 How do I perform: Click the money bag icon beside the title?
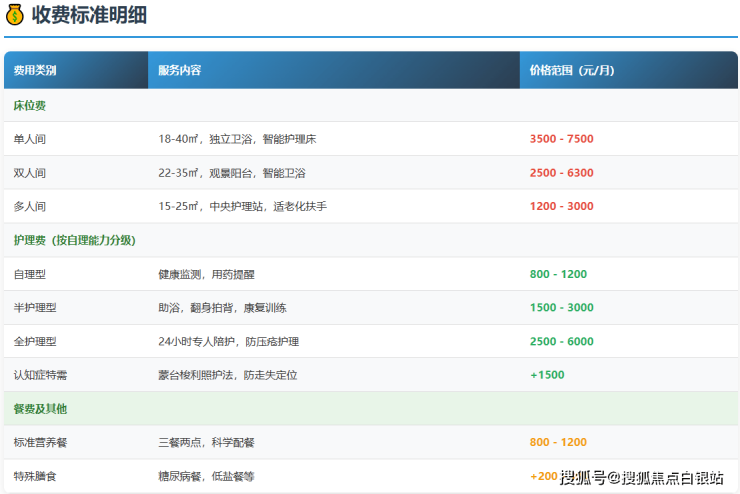[x=15, y=15]
